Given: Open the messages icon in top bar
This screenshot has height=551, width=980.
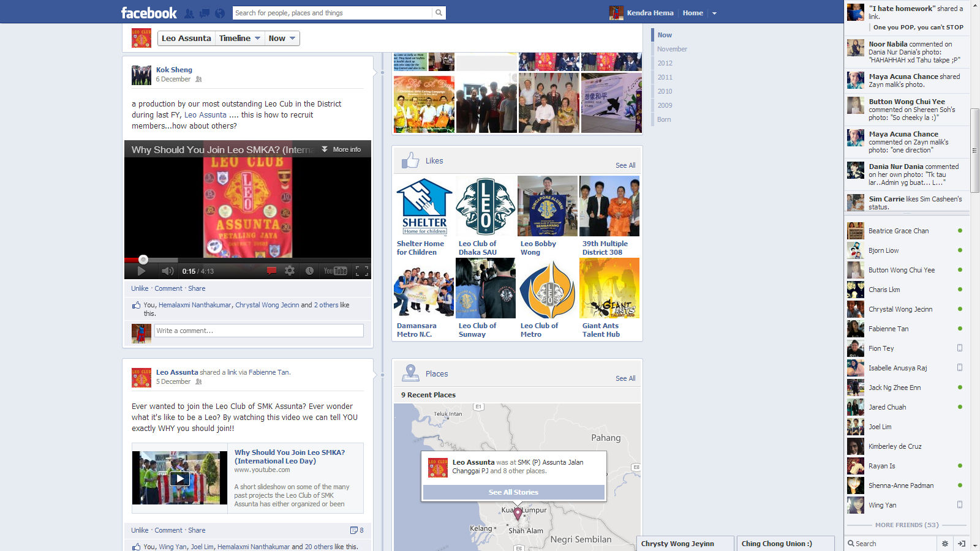Looking at the screenshot, I should tap(204, 13).
